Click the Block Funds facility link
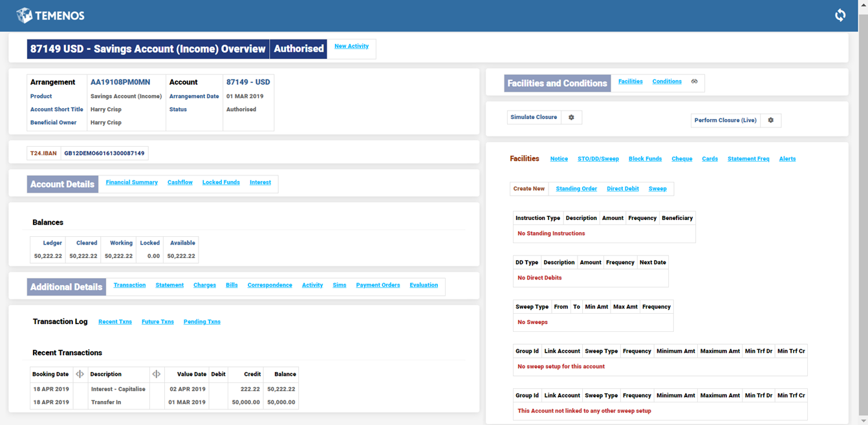 (x=645, y=158)
